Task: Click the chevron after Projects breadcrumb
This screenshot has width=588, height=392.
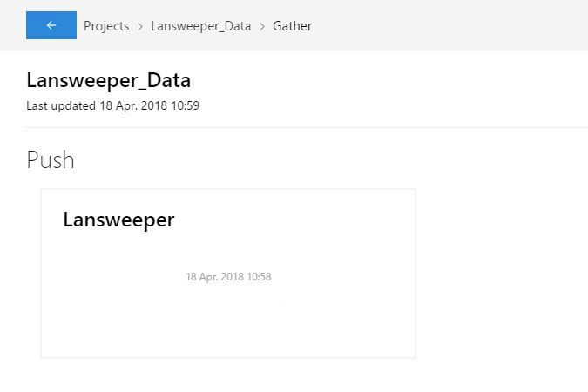Action: click(140, 26)
